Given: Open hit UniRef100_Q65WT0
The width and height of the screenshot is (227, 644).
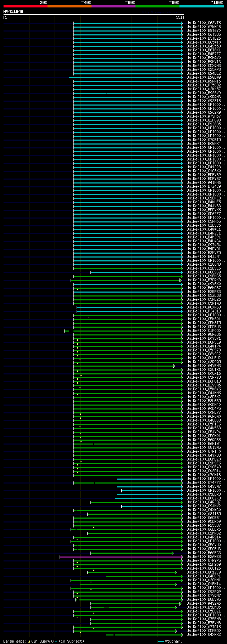Looking at the screenshot, I should coord(204,43).
